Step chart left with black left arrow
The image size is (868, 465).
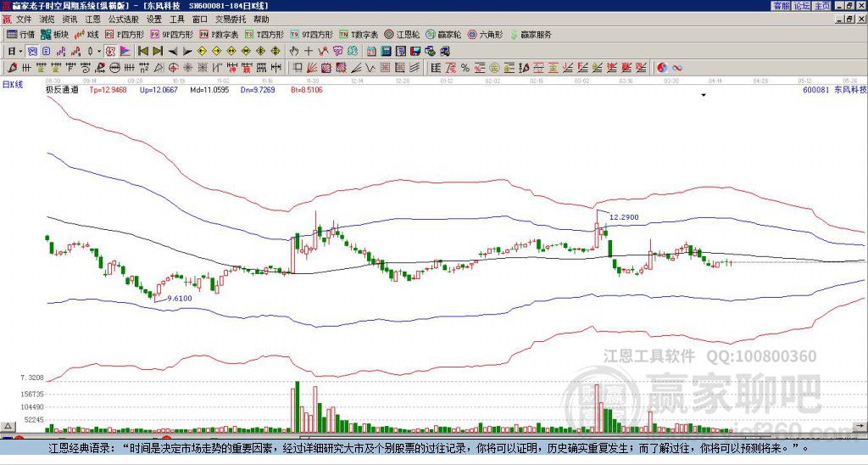(173, 52)
